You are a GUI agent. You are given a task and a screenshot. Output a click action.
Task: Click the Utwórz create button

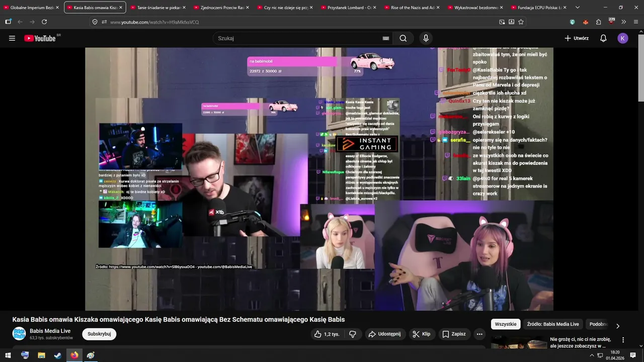click(x=577, y=38)
